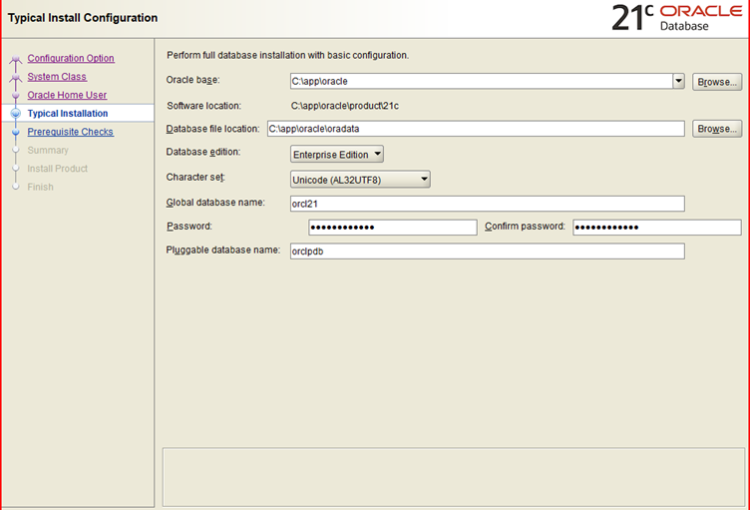Screen dimensions: 750x510
Task: Click the Oracle 21c Database logo
Action: [677, 18]
